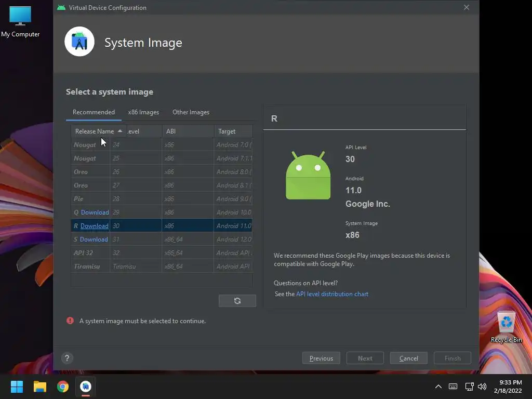This screenshot has height=399, width=532.
Task: Click the Finish button
Action: coord(453,358)
